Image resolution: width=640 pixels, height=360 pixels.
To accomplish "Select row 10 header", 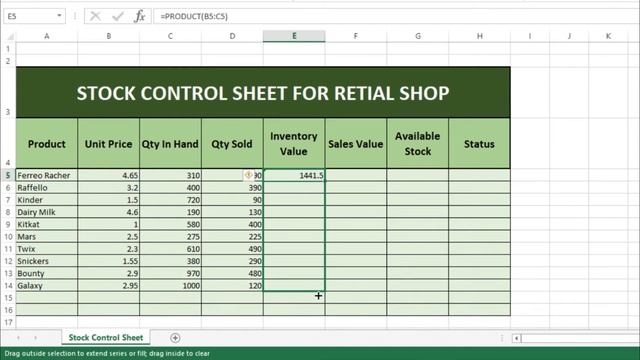I will 8,236.
